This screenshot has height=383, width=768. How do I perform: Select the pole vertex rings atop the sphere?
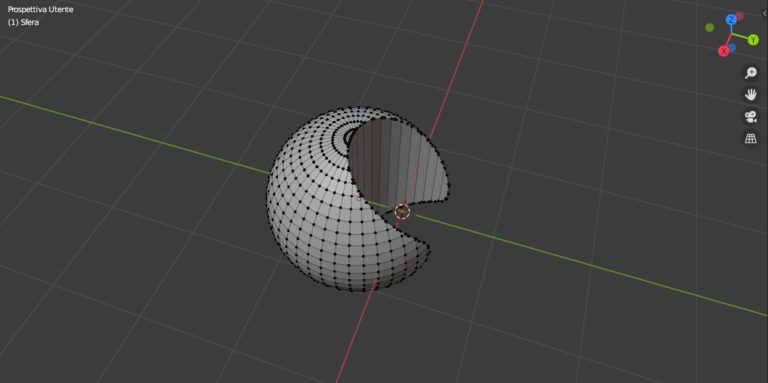pyautogui.click(x=353, y=135)
